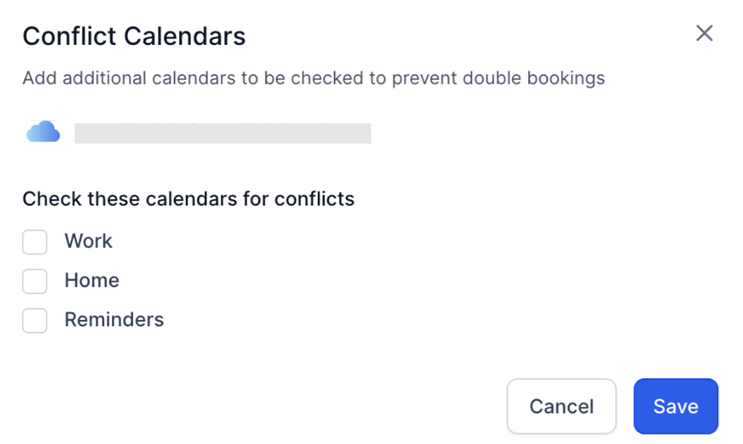Click the "Reminders" calendar label text

pyautogui.click(x=113, y=320)
